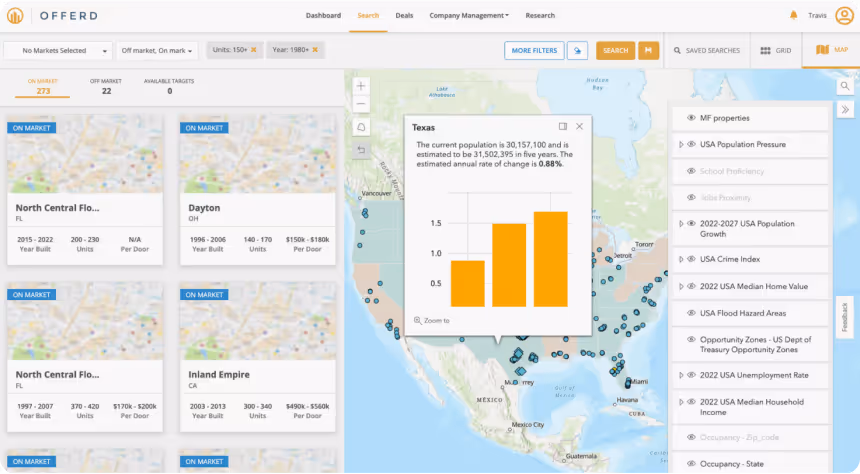Click the Grid view icon

point(765,50)
